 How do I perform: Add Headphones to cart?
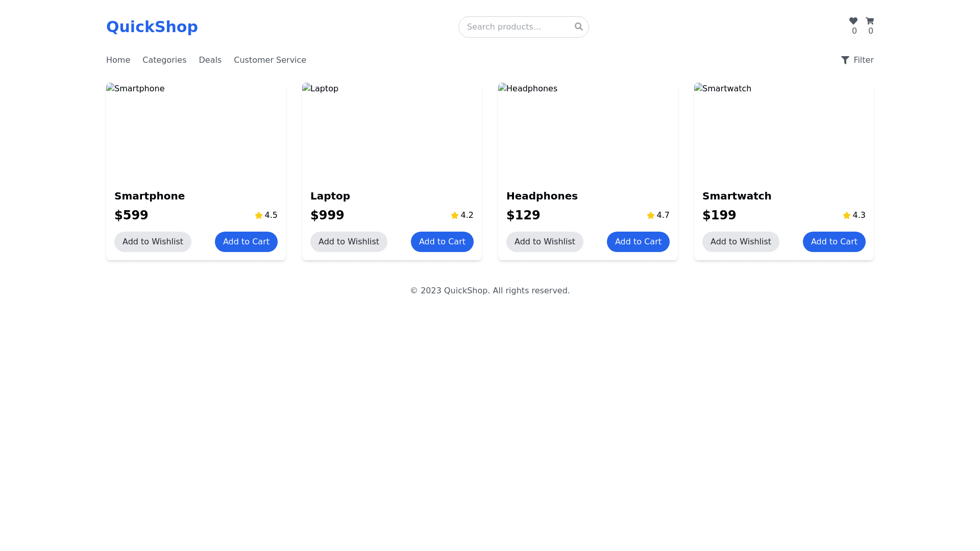638,242
